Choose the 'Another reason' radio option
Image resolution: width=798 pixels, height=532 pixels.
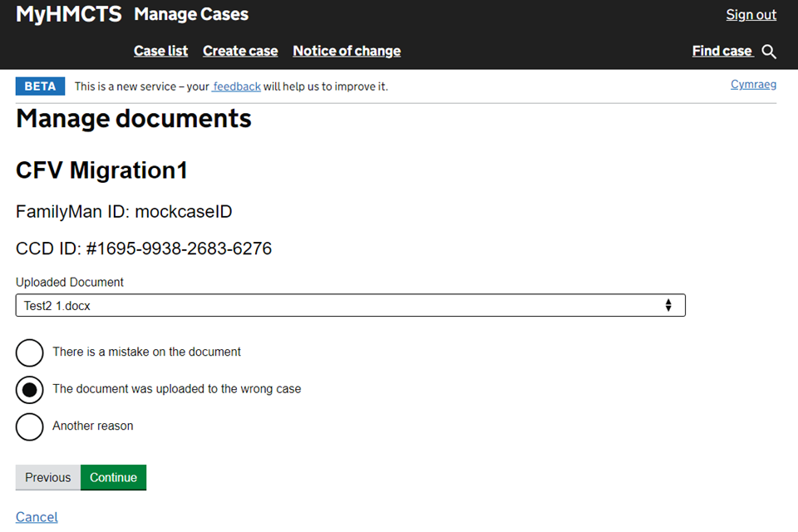tap(30, 426)
